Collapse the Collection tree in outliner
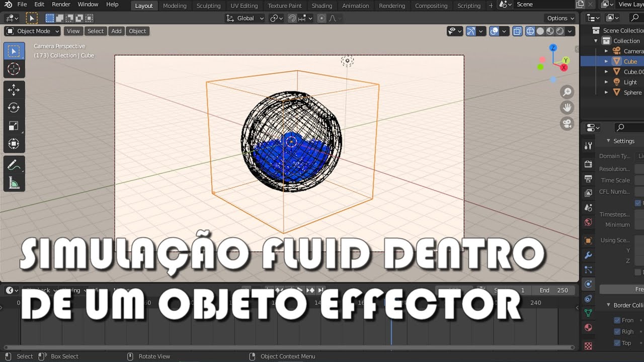The width and height of the screenshot is (644, 362). click(x=596, y=41)
